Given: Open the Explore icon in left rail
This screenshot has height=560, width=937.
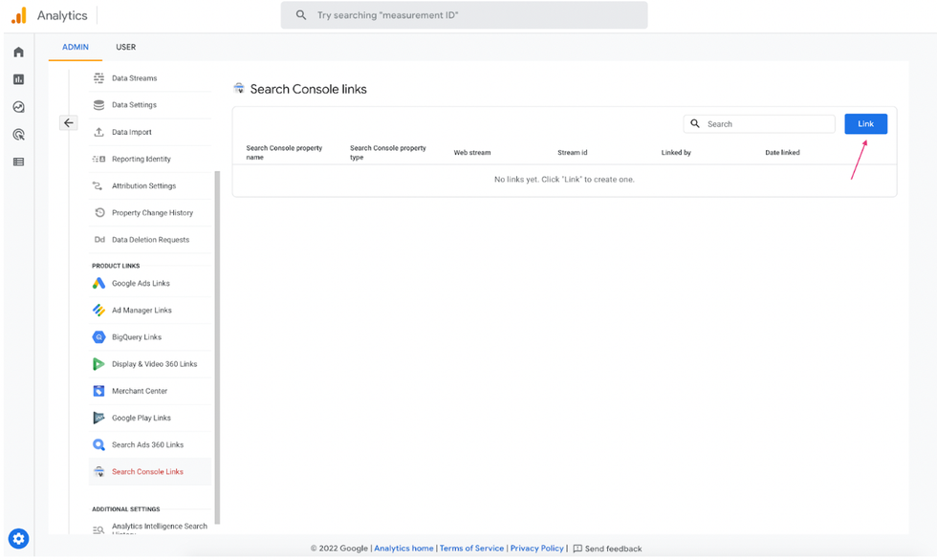Looking at the screenshot, I should point(18,107).
